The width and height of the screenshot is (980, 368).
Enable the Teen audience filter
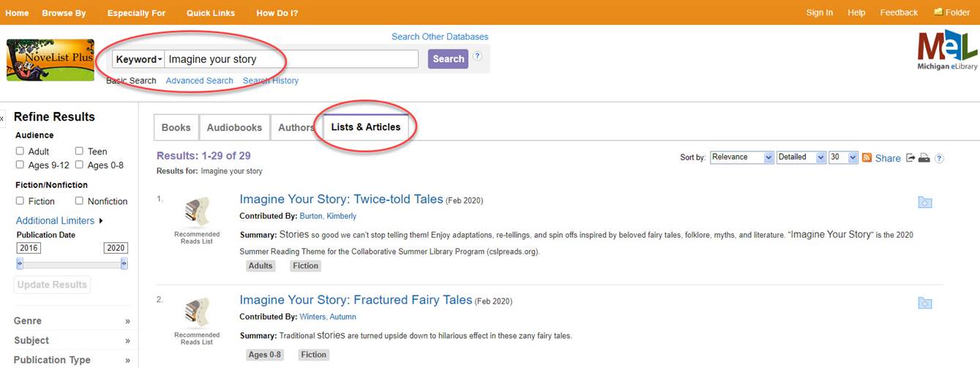[79, 151]
